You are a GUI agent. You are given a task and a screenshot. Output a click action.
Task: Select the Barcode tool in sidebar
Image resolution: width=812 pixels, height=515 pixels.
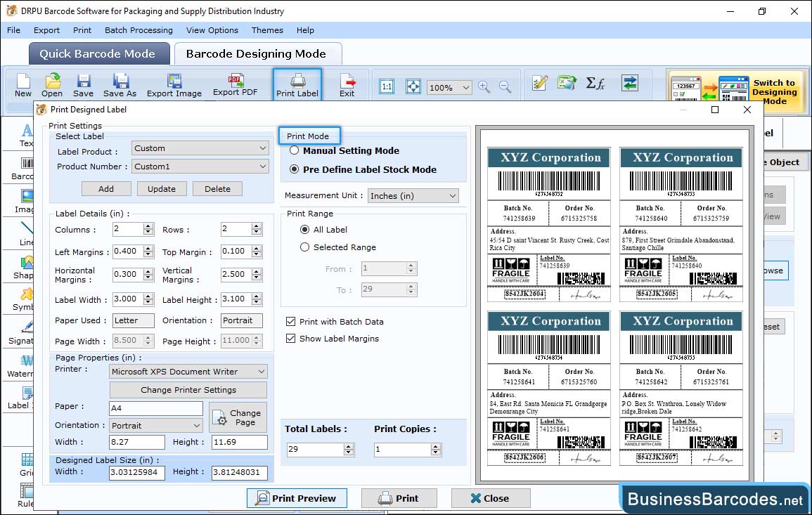pyautogui.click(x=24, y=169)
